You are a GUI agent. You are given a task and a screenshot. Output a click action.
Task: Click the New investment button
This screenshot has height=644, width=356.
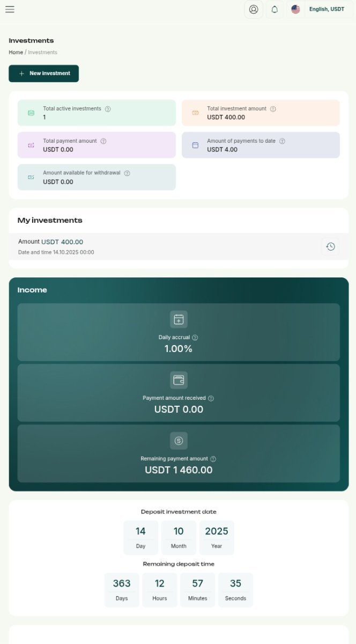[43, 74]
